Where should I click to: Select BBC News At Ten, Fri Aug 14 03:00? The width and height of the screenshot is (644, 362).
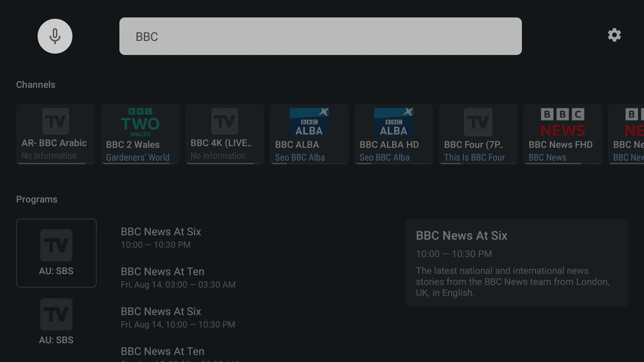point(178,278)
